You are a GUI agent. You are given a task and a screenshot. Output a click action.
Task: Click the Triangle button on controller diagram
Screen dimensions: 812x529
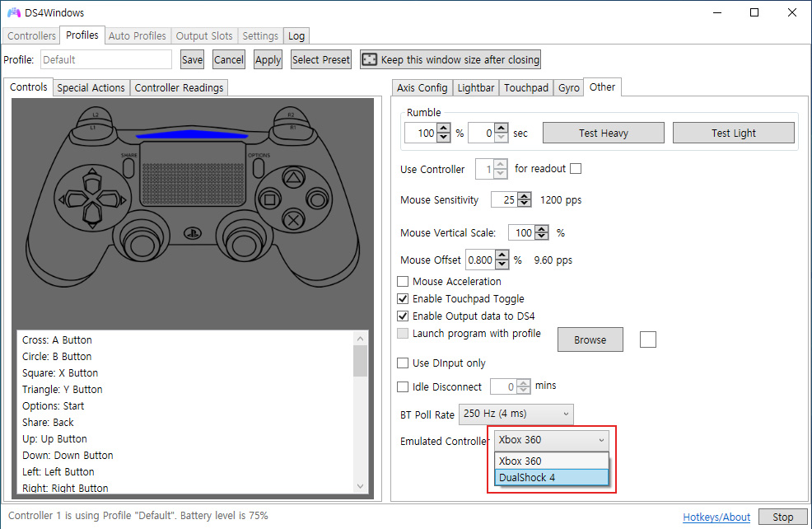click(x=294, y=178)
